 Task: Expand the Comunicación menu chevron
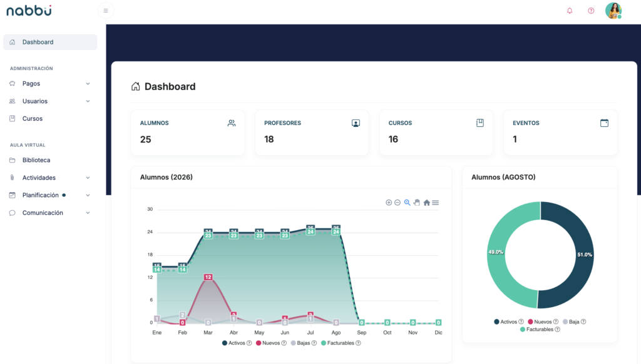(x=88, y=213)
